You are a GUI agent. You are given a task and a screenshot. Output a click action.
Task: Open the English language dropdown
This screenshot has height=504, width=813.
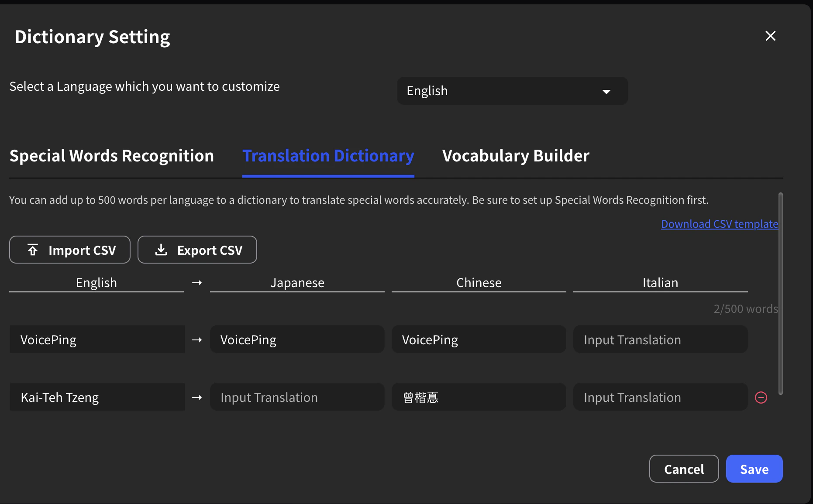tap(512, 91)
